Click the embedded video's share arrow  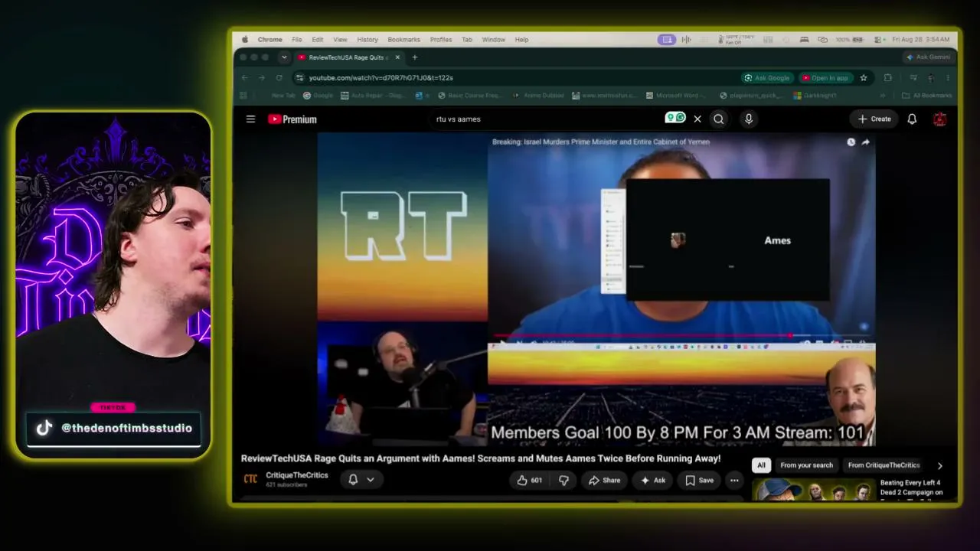click(865, 142)
